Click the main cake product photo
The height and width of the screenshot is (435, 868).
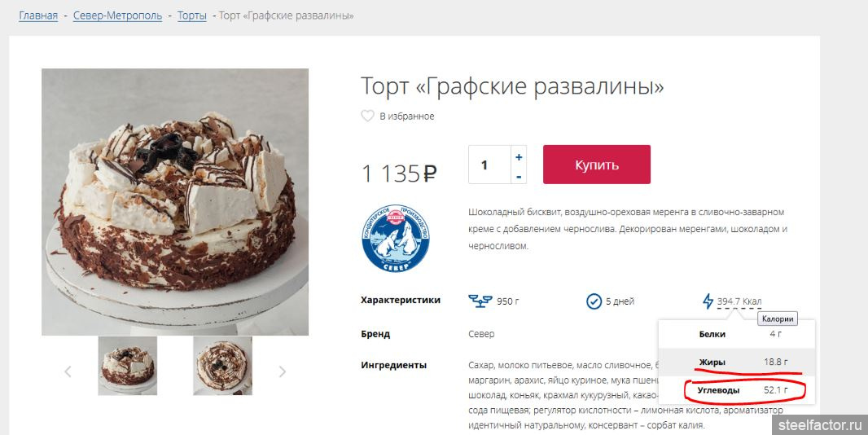pyautogui.click(x=175, y=202)
